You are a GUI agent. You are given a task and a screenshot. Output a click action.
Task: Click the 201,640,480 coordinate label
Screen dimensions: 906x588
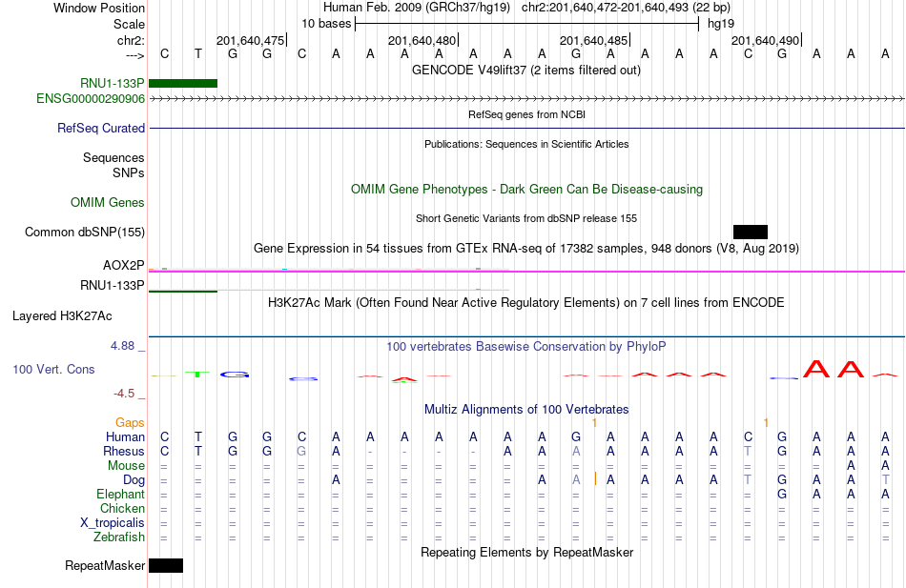pos(422,40)
